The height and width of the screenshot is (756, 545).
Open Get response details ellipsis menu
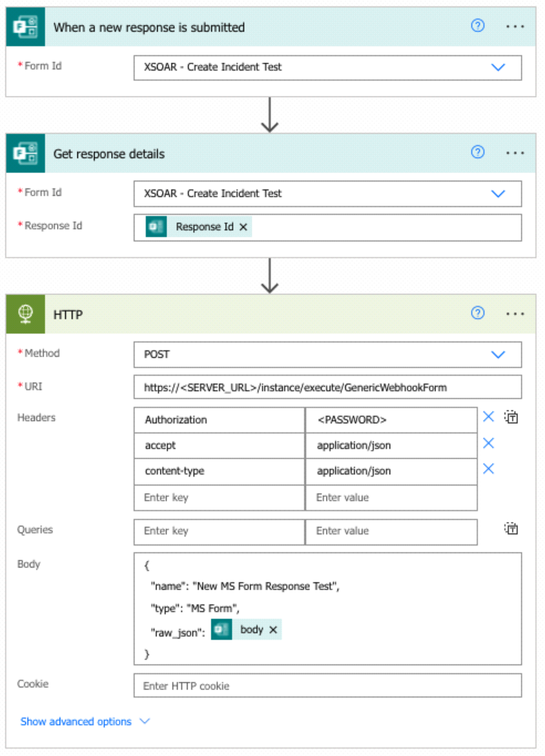[515, 153]
